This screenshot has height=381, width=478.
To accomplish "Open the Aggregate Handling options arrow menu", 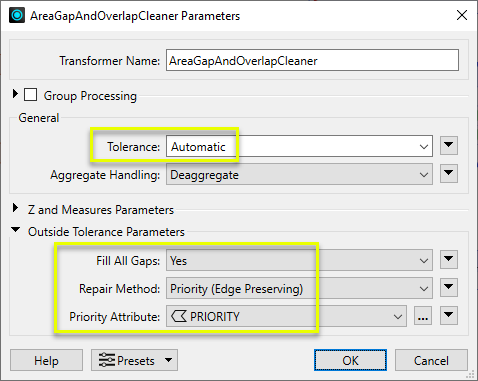I will coord(449,173).
